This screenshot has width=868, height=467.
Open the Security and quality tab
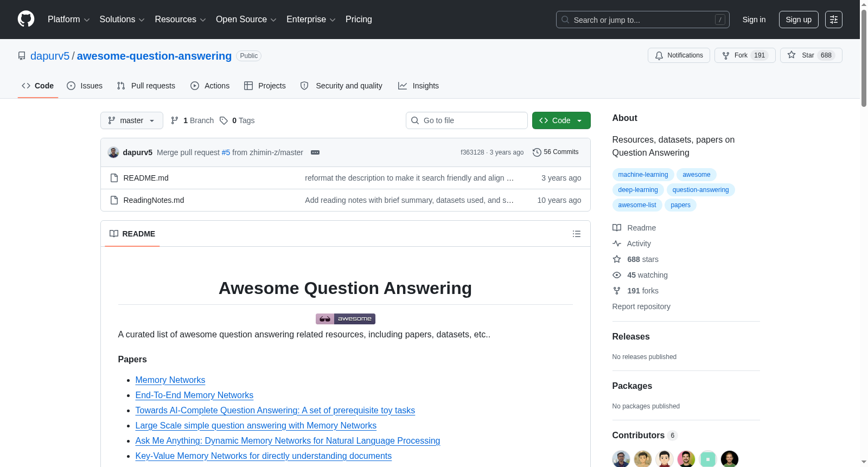pos(341,86)
